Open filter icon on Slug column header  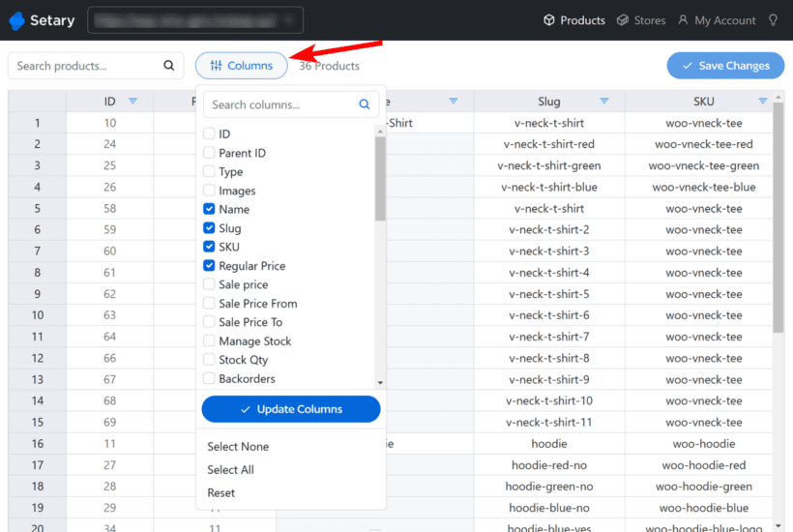pyautogui.click(x=604, y=102)
